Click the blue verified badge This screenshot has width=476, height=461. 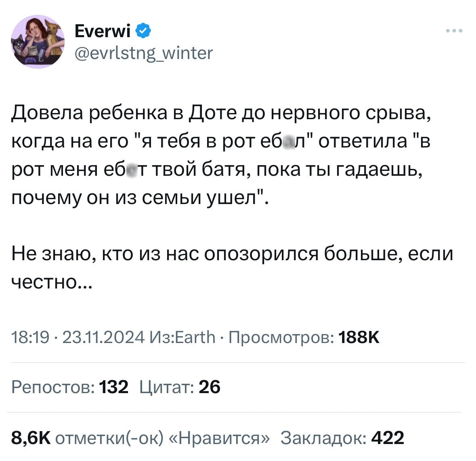(143, 31)
